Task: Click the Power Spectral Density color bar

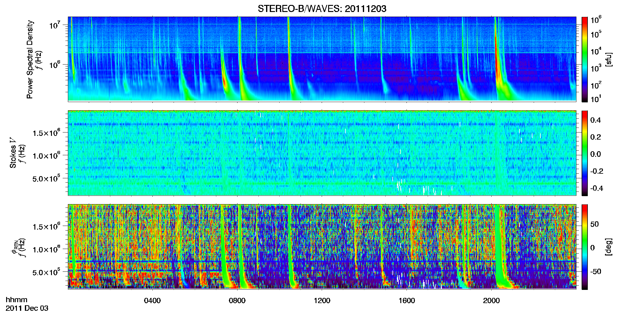Action: (584, 59)
